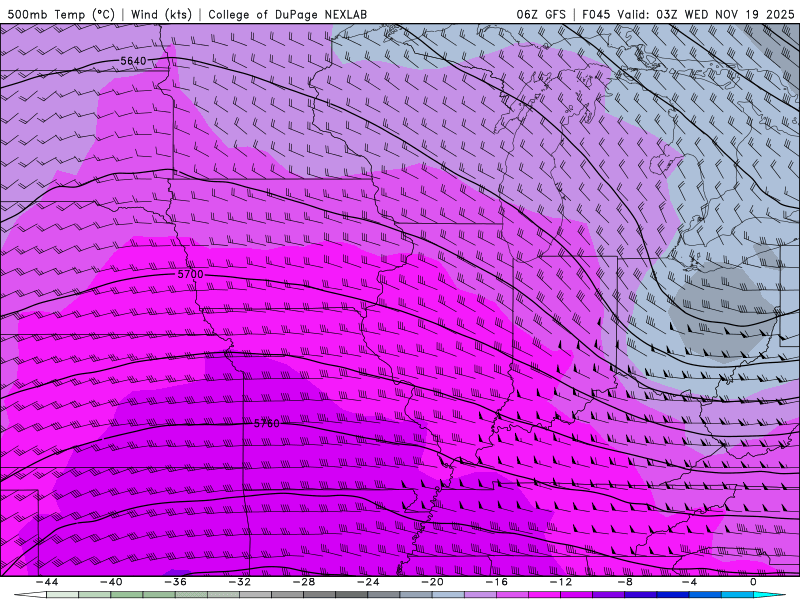Click the -4 color scale label
800x600 pixels.
pyautogui.click(x=689, y=582)
